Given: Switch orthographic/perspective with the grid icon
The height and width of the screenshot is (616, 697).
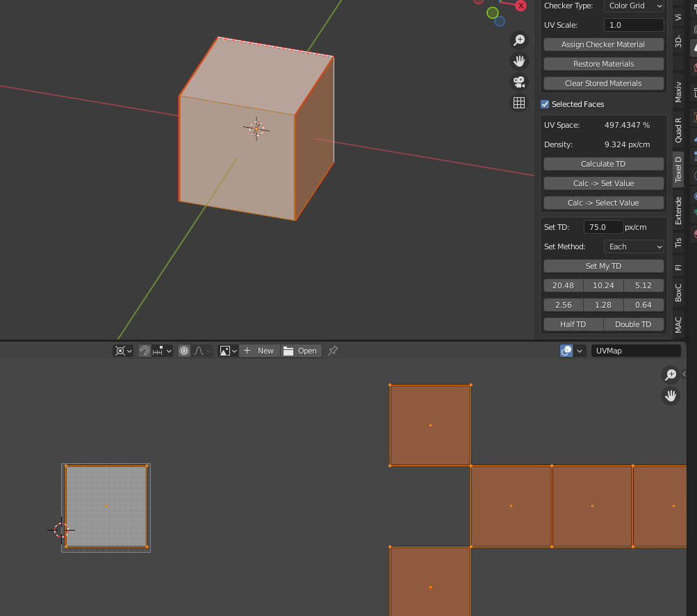Looking at the screenshot, I should (x=518, y=103).
